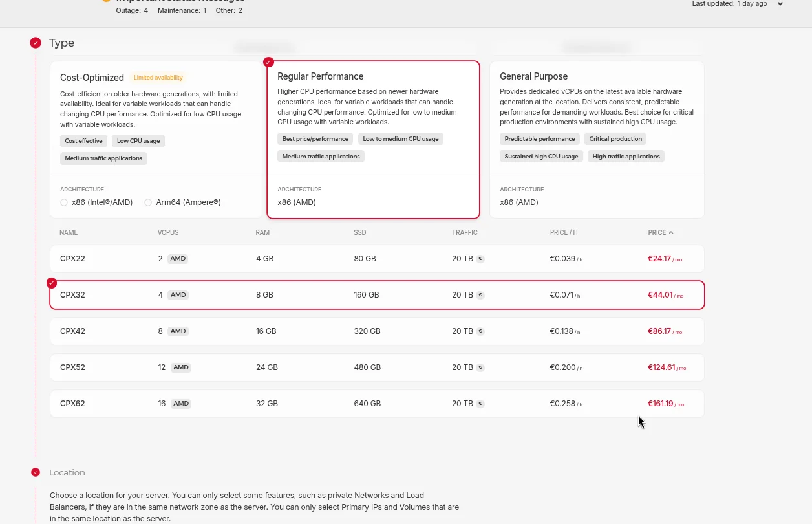
Task: Click the 320 GB SSD value
Action: [x=367, y=331]
